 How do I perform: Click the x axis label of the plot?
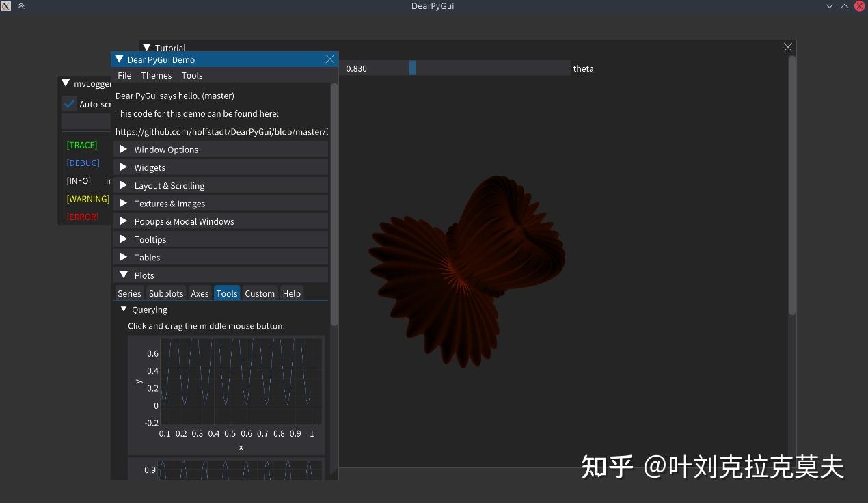[x=241, y=447]
